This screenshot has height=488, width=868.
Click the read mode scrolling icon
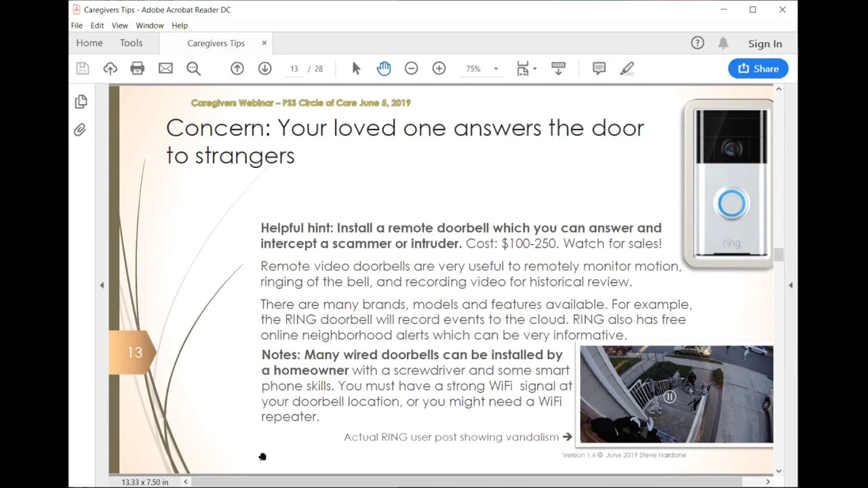(x=558, y=68)
